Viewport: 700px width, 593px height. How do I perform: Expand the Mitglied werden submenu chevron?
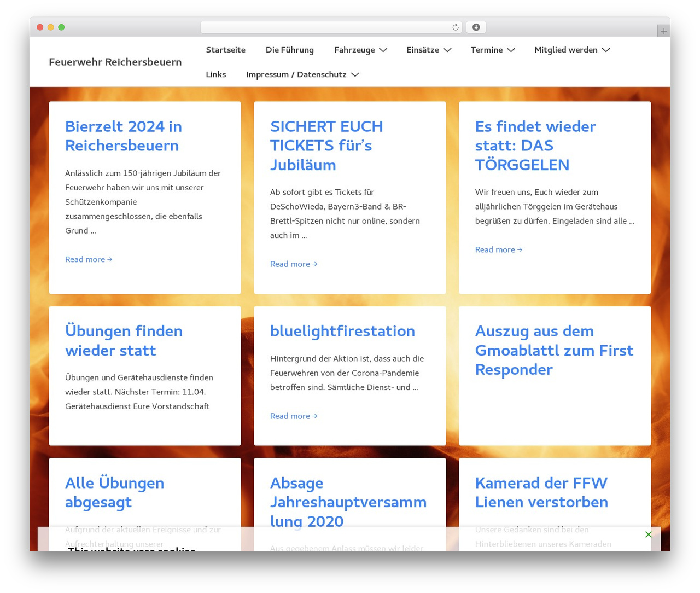tap(606, 50)
